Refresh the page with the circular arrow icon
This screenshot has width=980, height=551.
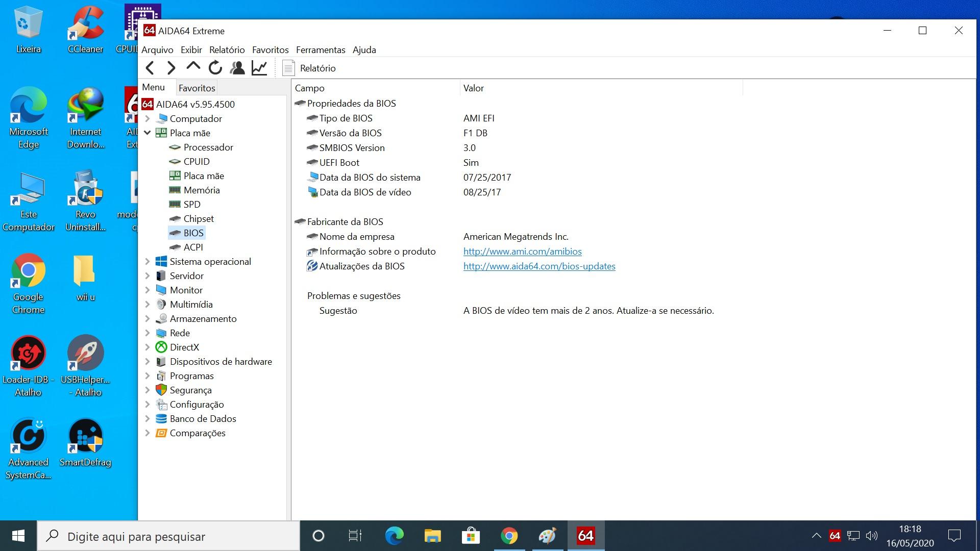[x=215, y=67]
